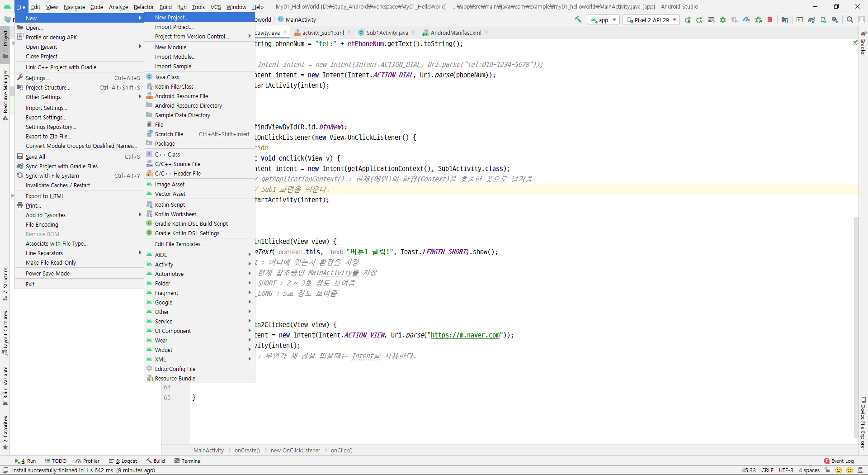Screen dimensions: 868x475
Task: Open the Terminal tool window
Action: 188,461
